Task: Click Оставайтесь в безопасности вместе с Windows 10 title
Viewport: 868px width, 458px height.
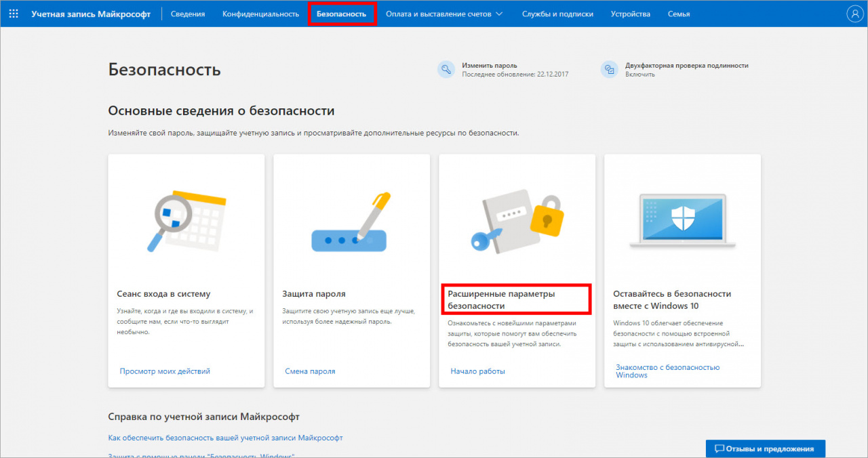Action: (672, 299)
